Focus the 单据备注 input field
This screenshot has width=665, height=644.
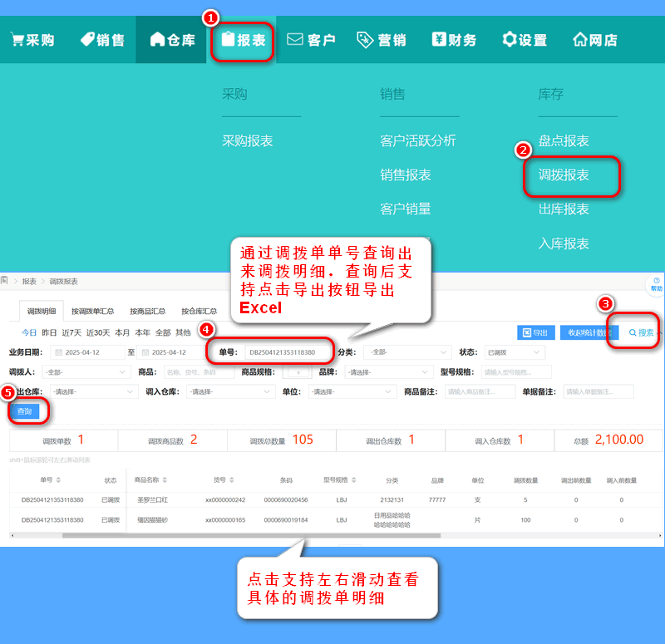coord(598,391)
